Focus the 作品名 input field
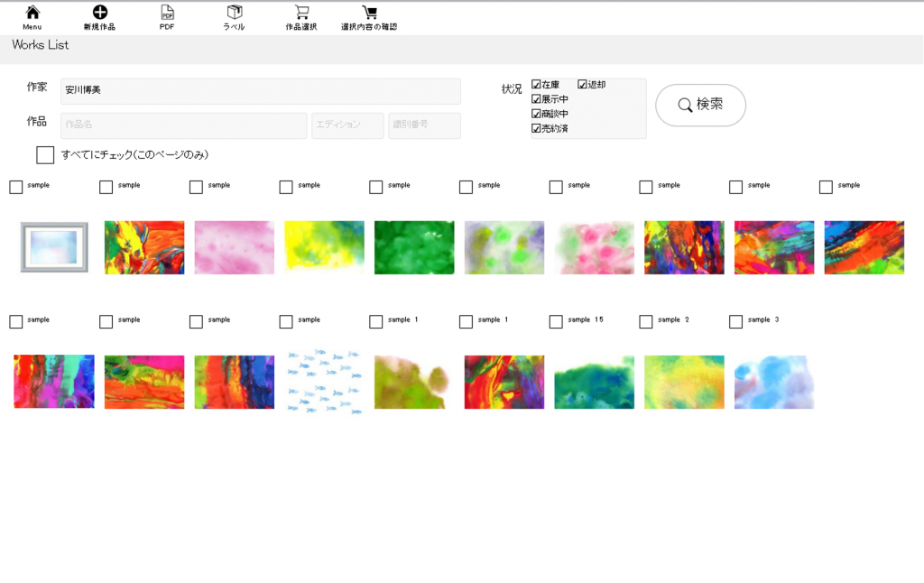This screenshot has width=924, height=583. [x=184, y=125]
